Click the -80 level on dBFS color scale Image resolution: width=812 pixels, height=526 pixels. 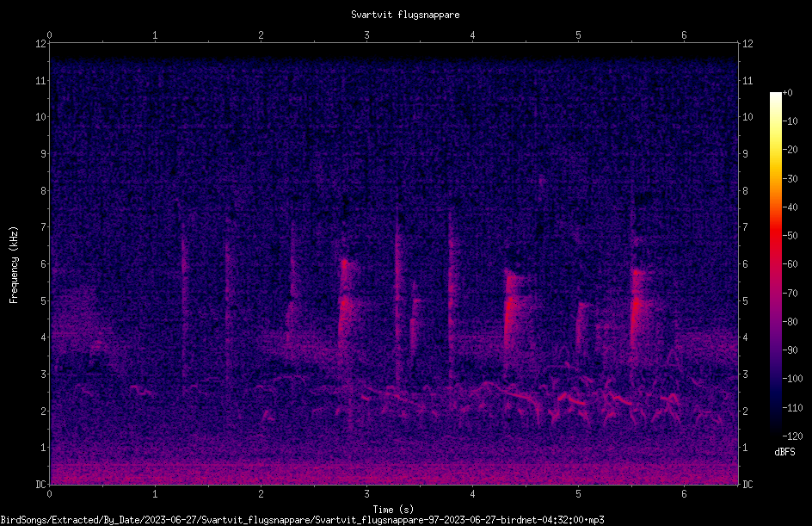(x=790, y=321)
